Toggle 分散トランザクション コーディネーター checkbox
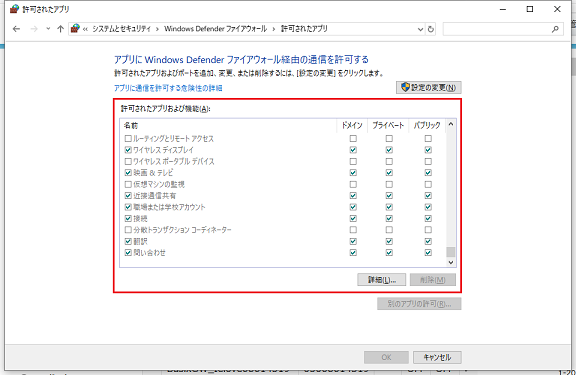The width and height of the screenshot is (576, 375). pos(128,230)
